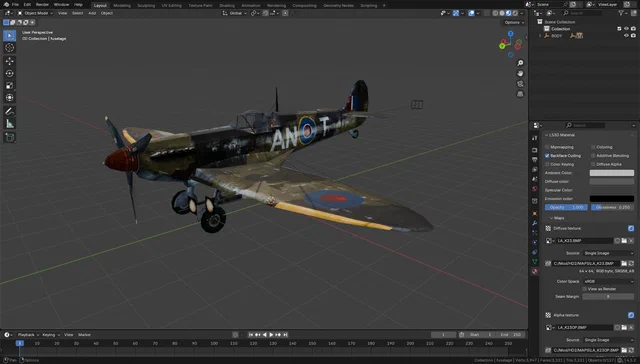Switch to the UV Editing workspace tab
This screenshot has width=640, height=364.
click(171, 5)
